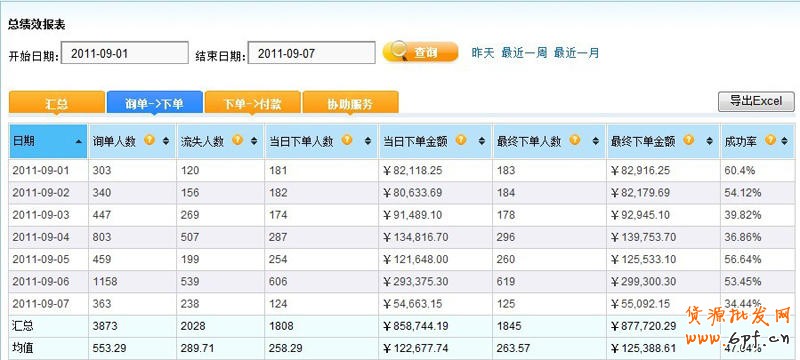
Task: Click help icon next to 询单人数
Action: pos(149,139)
